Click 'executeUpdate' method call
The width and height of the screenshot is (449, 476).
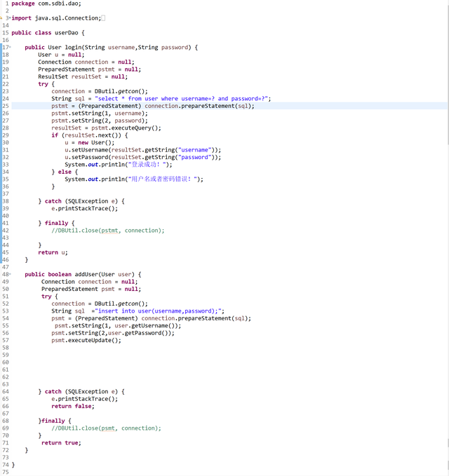point(90,340)
